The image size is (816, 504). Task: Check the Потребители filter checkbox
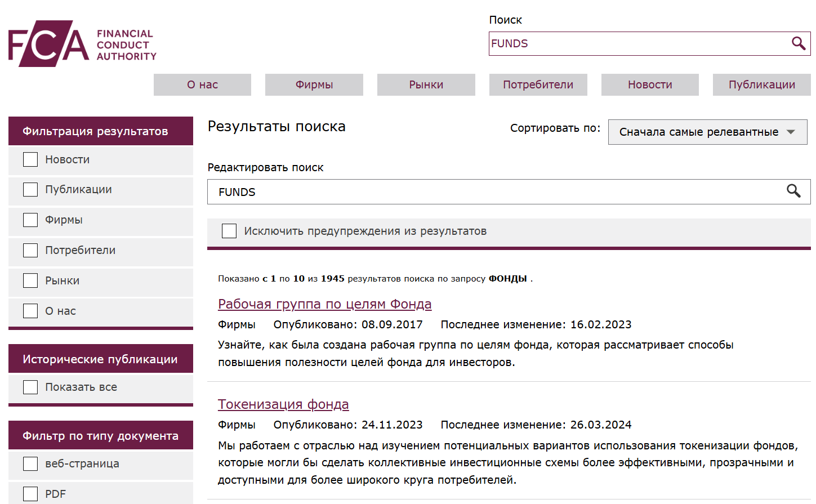pyautogui.click(x=30, y=250)
